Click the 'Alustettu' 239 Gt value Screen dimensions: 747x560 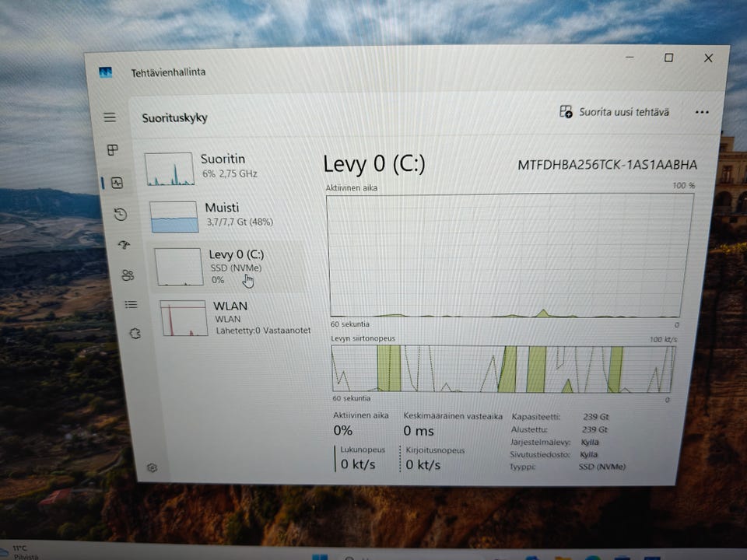pos(594,429)
